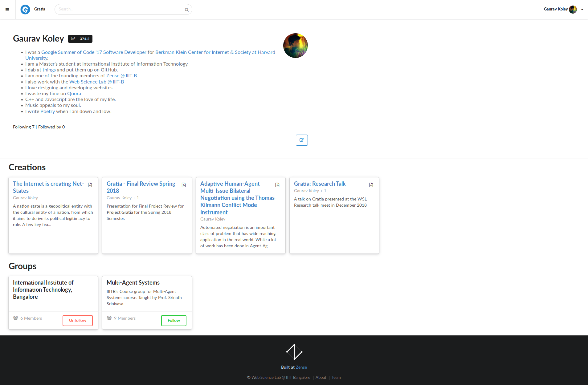Screen dimensions: 588x385
Task: Open Adaptive Human-Agent Negotiation title
Action: tap(238, 198)
